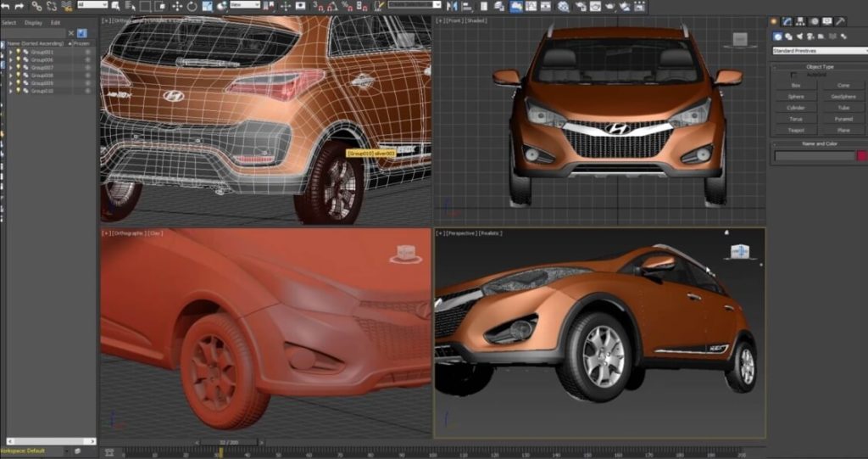The image size is (868, 459).
Task: Switch to the Motion command panel tab
Action: pyautogui.click(x=815, y=21)
